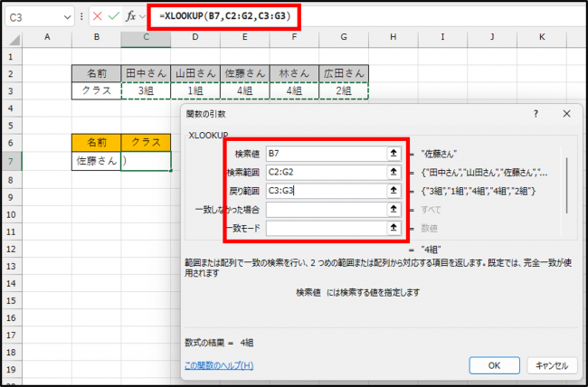
Task: Click range selector icon for 一致しなかった場合
Action: tap(394, 209)
